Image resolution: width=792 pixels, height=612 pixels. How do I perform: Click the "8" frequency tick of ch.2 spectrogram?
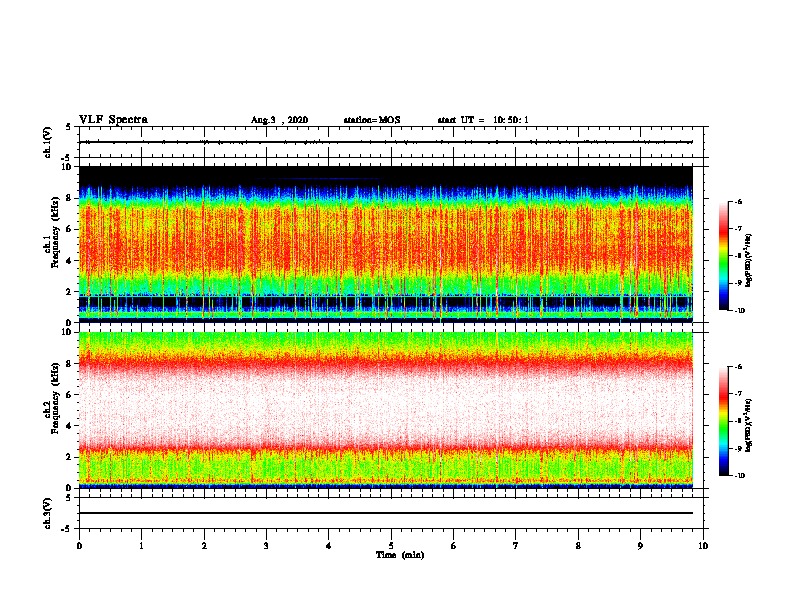69,364
